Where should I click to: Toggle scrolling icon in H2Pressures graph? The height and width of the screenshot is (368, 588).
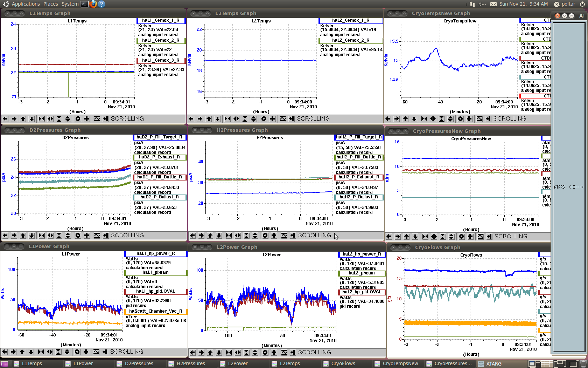tap(293, 236)
